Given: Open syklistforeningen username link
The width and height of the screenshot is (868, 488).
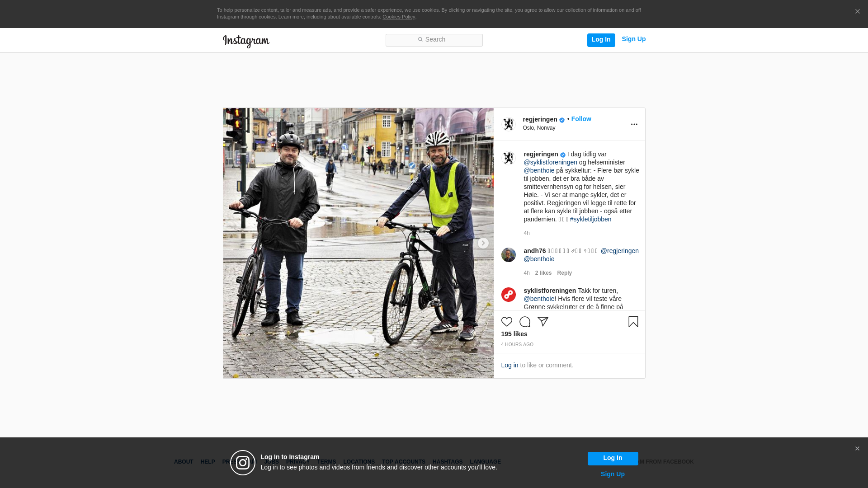Looking at the screenshot, I should [x=550, y=291].
